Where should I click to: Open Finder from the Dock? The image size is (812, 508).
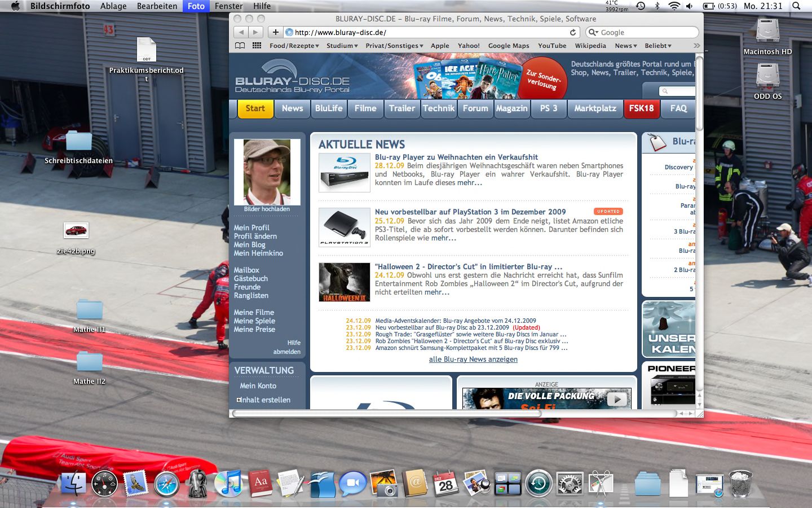point(73,484)
